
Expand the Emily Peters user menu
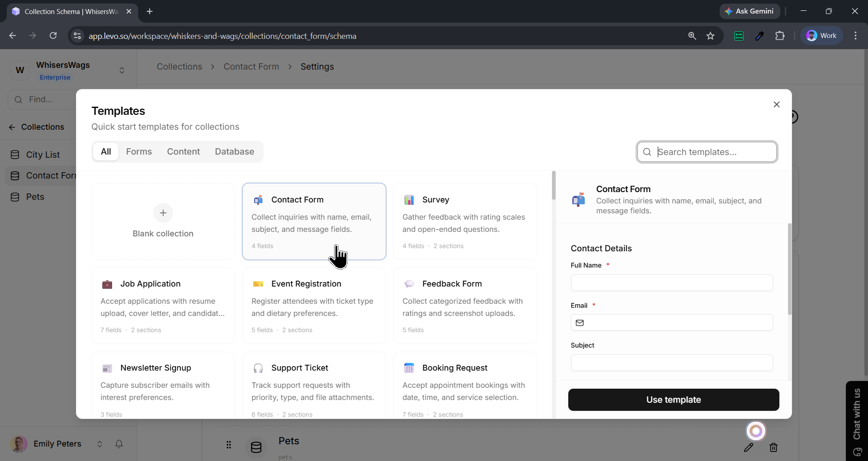(99, 444)
